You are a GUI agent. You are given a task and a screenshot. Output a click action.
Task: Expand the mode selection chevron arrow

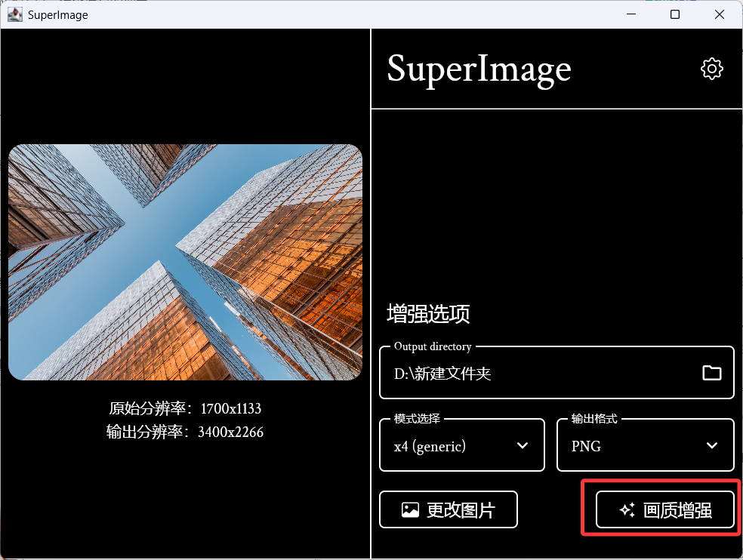(x=523, y=446)
